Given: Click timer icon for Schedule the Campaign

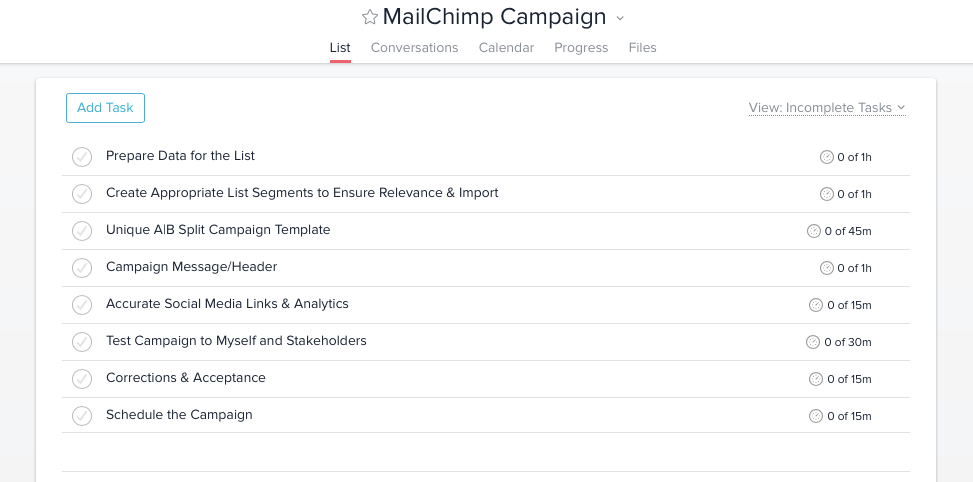Looking at the screenshot, I should (x=816, y=416).
